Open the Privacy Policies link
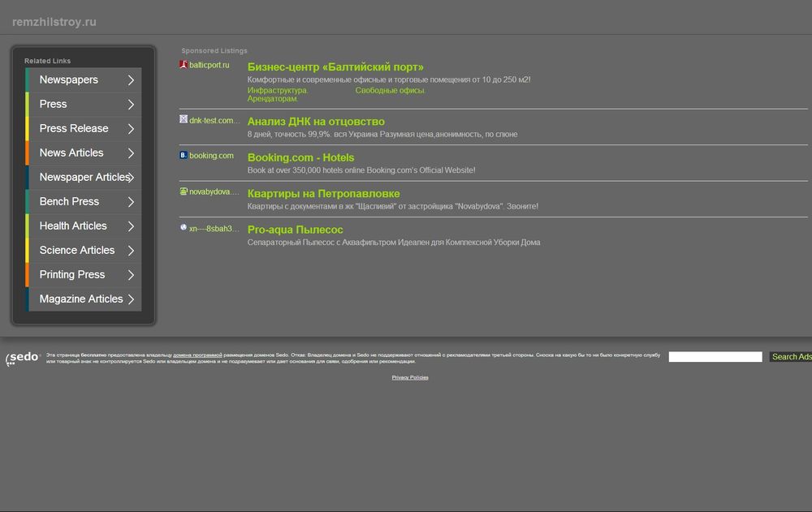 410,377
